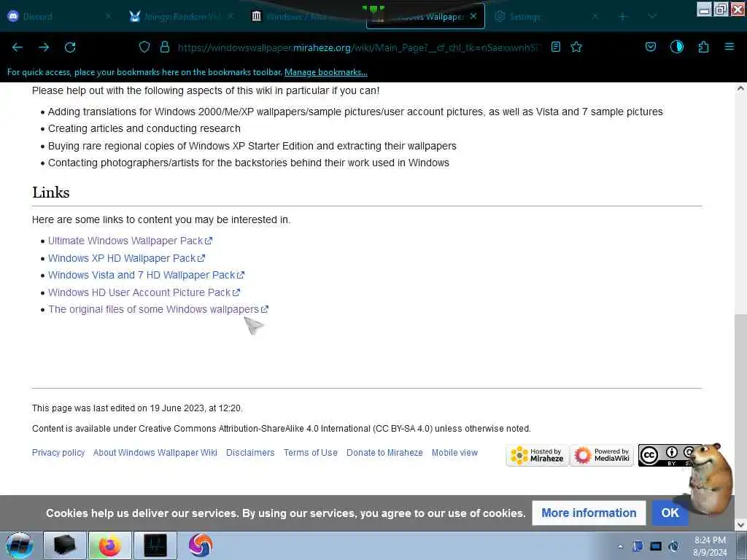Close the Settings tab

(x=595, y=16)
